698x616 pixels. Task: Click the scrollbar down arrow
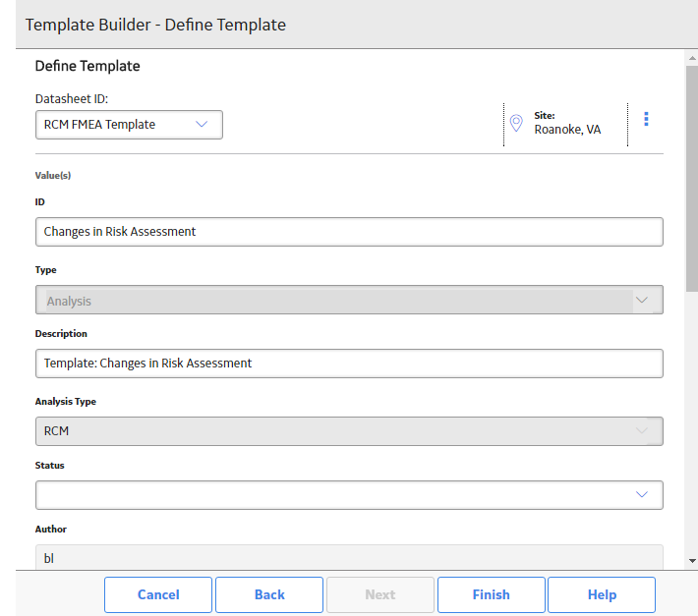692,561
